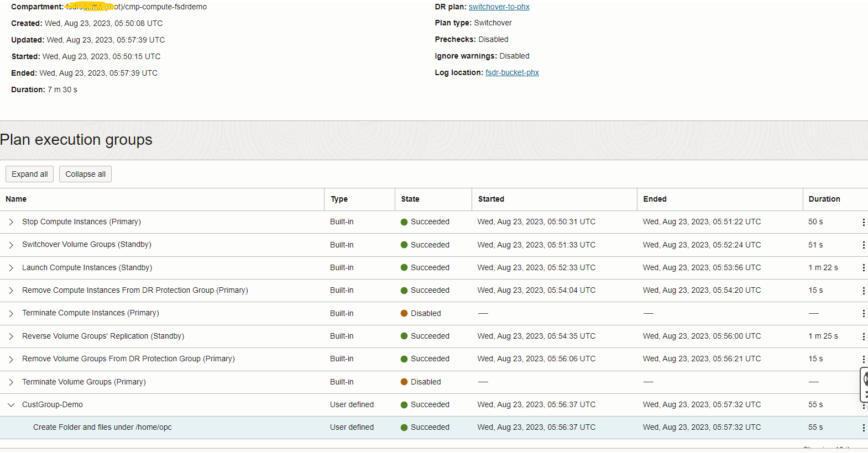Click the Expand all button

30,174
